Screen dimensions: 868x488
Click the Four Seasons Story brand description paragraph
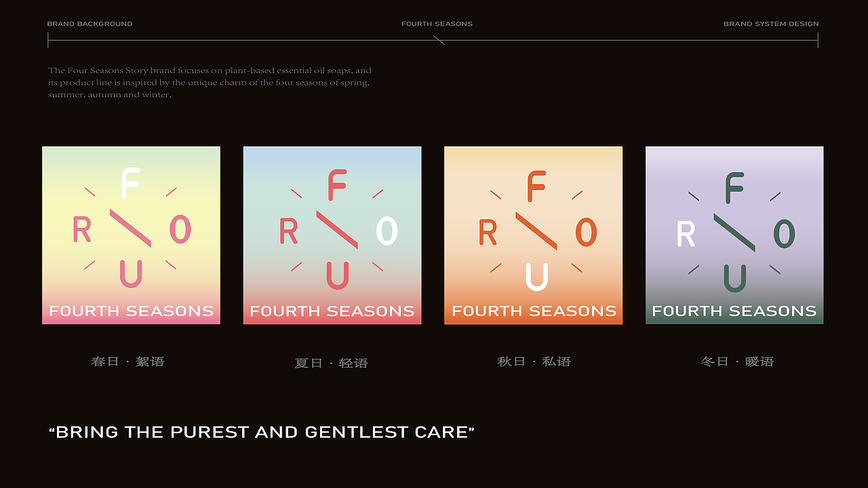point(210,83)
